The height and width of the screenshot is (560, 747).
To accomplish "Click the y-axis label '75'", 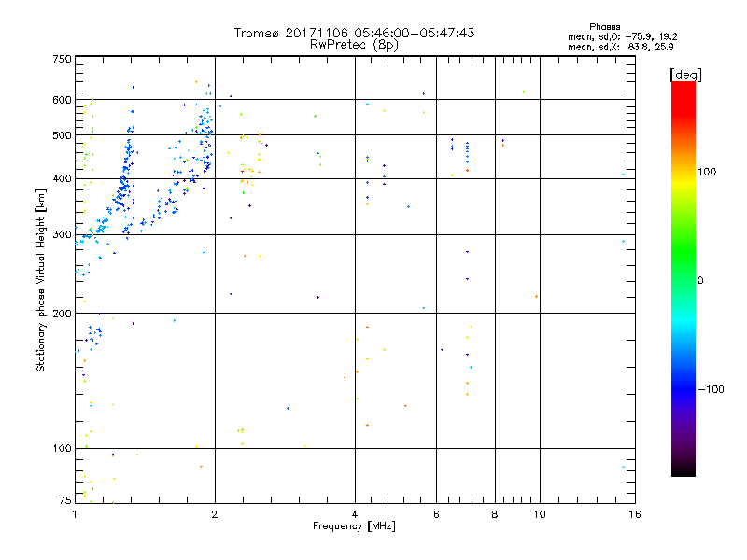I will coord(64,500).
